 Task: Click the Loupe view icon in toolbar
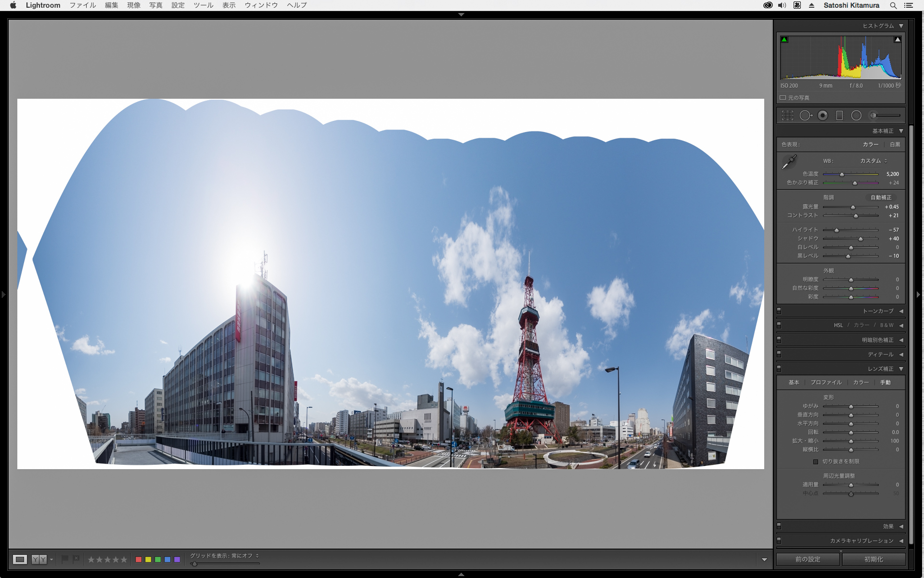tap(20, 559)
